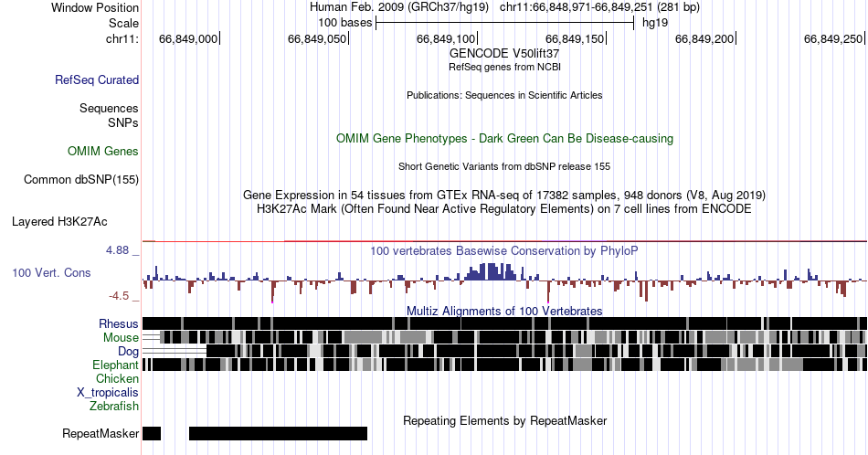The height and width of the screenshot is (455, 868).
Task: Click the Common dbSNP(155) track label
Action: 81,179
